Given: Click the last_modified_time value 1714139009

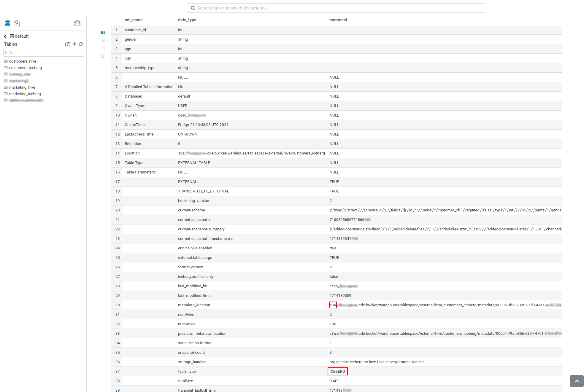Looking at the screenshot, I should click(x=340, y=296).
